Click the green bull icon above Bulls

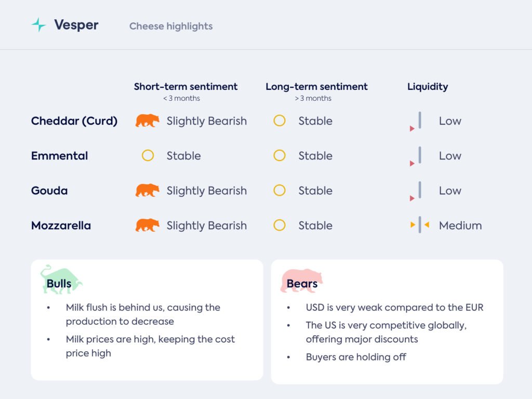[61, 279]
